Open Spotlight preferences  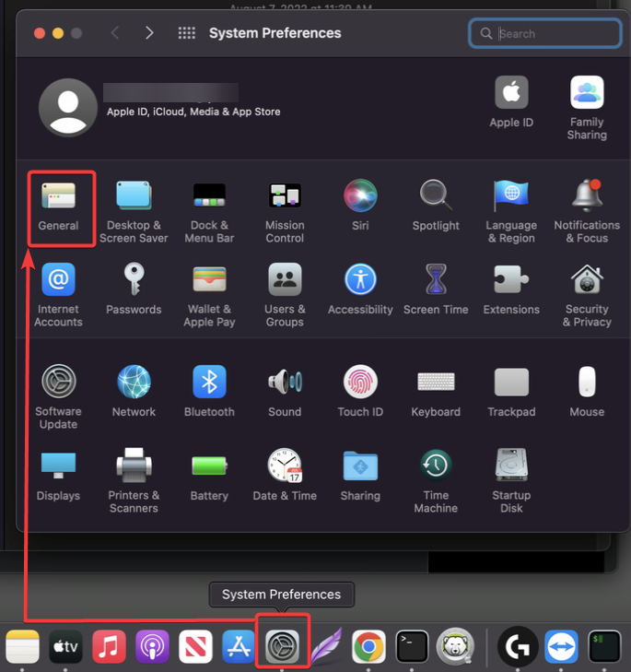[436, 206]
